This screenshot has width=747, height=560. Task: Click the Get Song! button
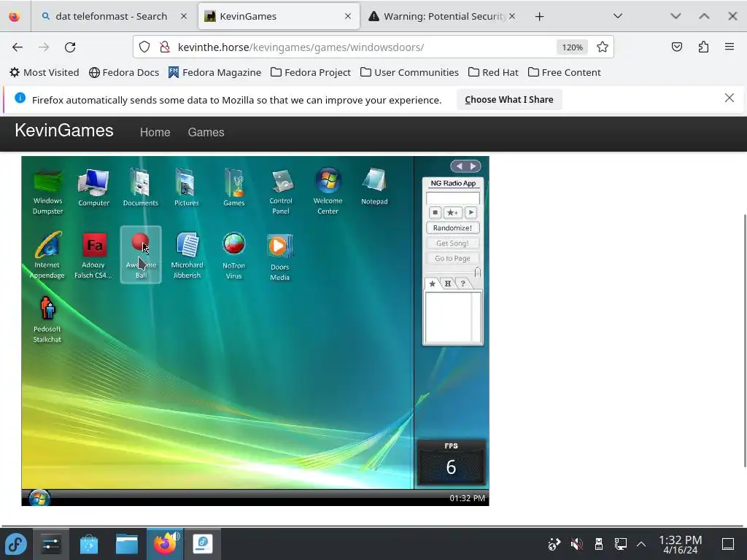click(x=452, y=243)
